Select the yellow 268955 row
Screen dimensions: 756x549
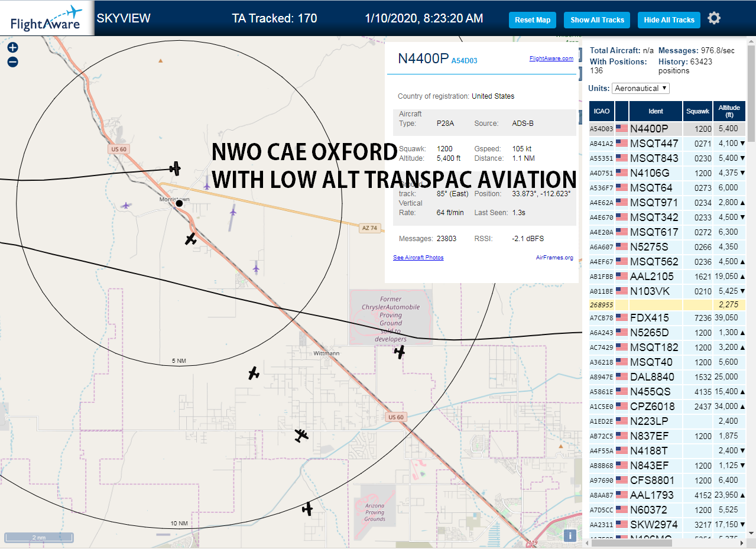[x=667, y=304]
